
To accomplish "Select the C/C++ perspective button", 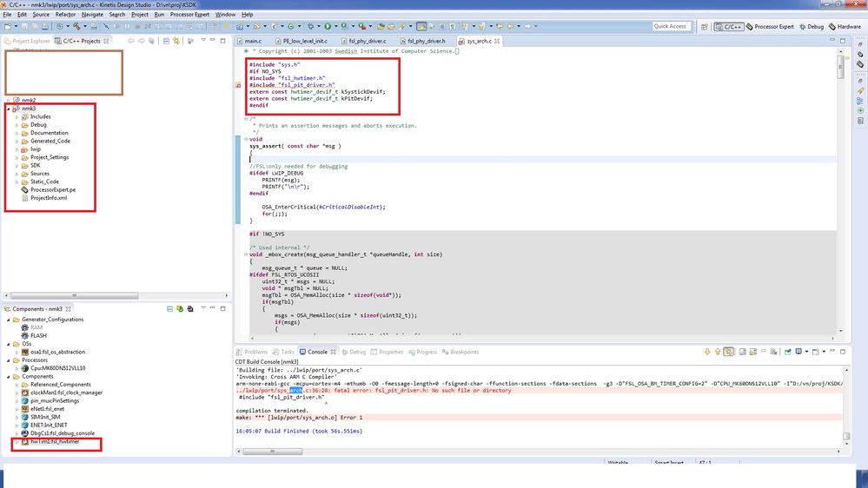I will pyautogui.click(x=728, y=27).
